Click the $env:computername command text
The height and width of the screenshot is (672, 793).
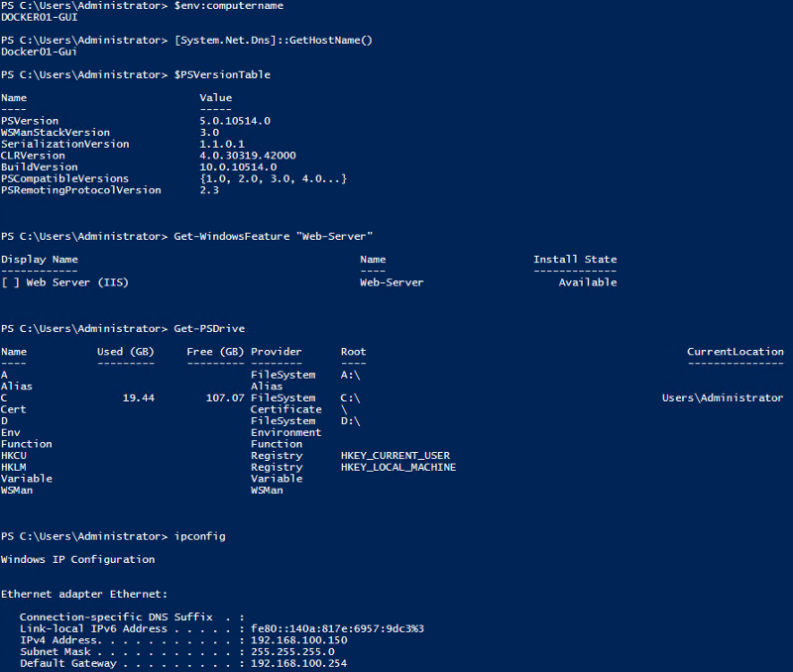click(x=229, y=6)
